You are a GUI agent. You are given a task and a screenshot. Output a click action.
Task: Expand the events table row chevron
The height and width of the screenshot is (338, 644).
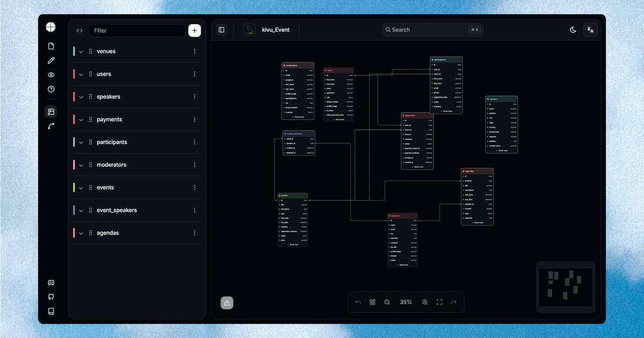(x=81, y=188)
